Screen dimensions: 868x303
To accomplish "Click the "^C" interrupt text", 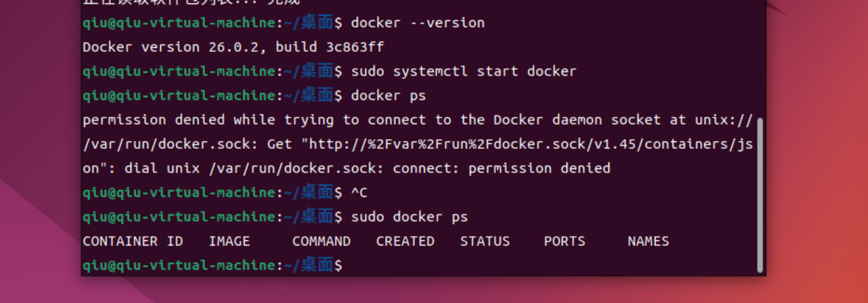I will click(x=359, y=193).
